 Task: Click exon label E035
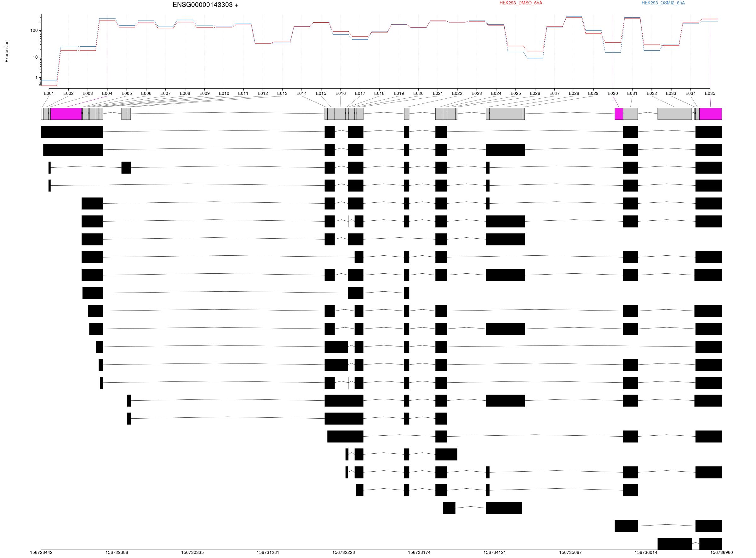710,94
